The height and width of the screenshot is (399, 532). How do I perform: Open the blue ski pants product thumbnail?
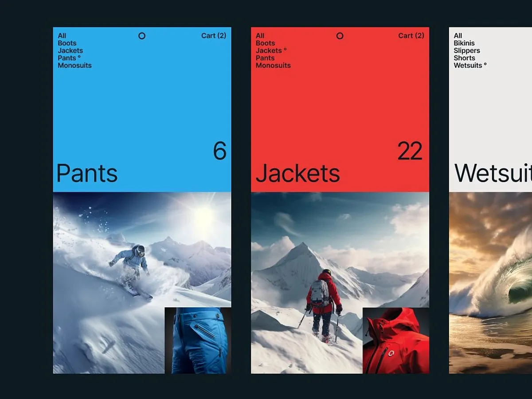tap(198, 340)
